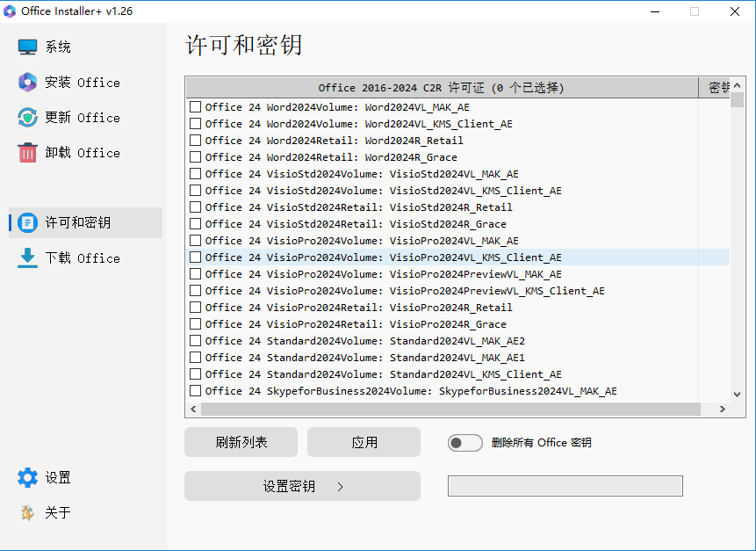Click the 应用 button

coord(364,442)
